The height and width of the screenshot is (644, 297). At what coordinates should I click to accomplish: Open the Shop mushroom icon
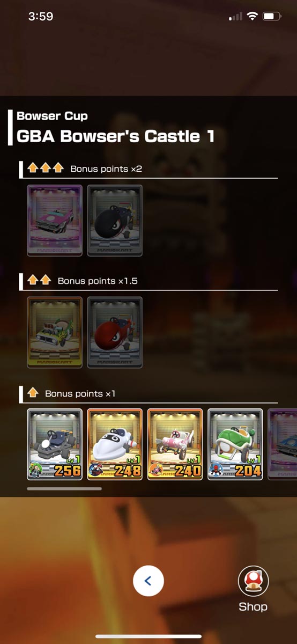click(x=253, y=581)
